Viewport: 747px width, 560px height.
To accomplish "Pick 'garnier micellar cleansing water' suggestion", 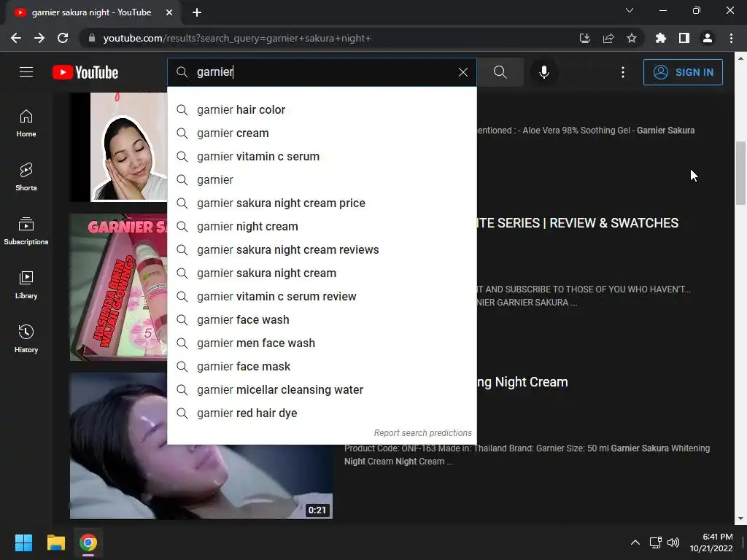I will click(322, 389).
